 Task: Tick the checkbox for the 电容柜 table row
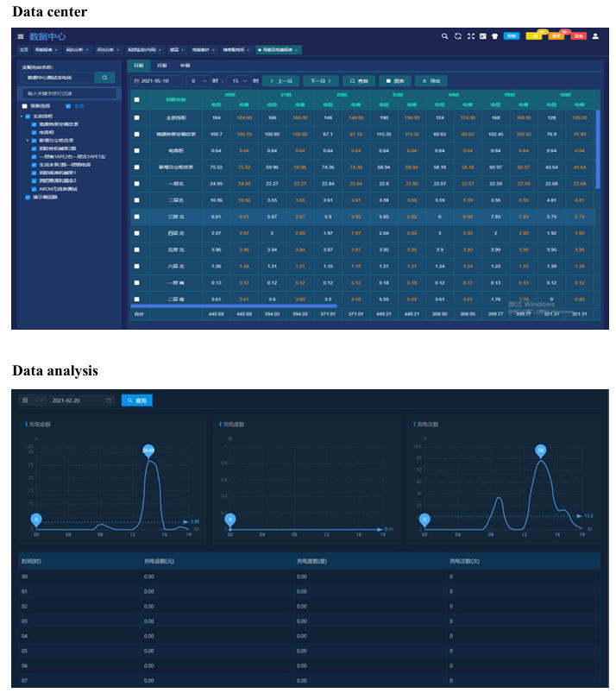tap(136, 151)
